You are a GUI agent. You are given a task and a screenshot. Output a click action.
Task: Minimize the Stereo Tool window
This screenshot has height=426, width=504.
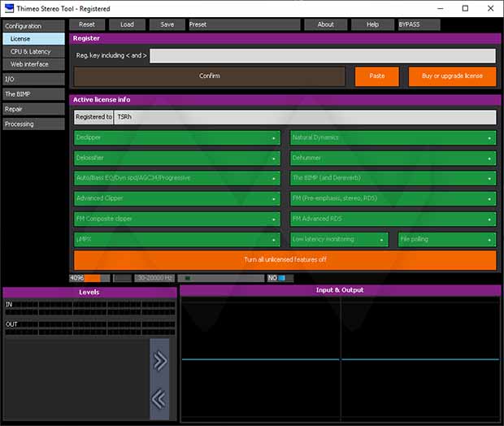click(x=441, y=9)
